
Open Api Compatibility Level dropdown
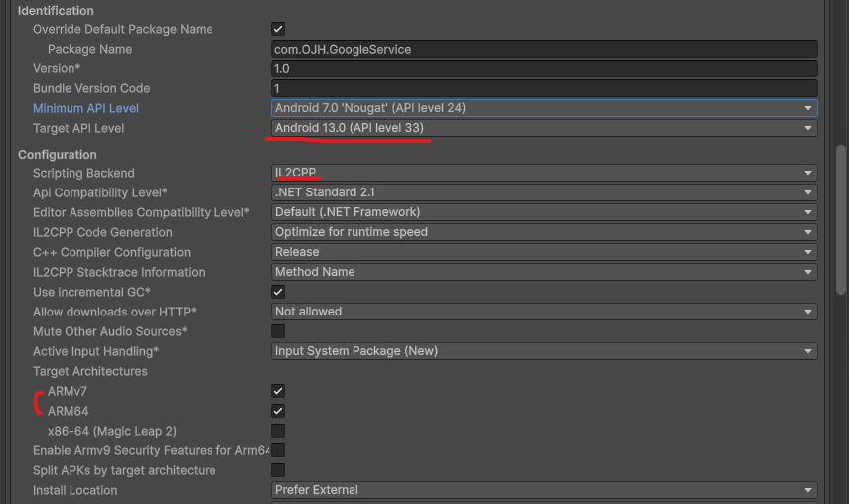pos(544,192)
